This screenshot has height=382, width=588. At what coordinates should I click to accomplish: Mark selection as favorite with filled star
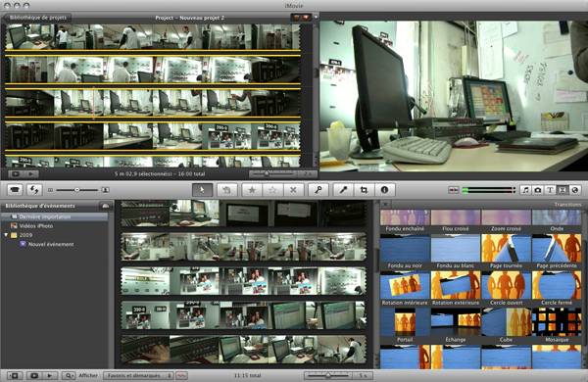click(x=252, y=190)
